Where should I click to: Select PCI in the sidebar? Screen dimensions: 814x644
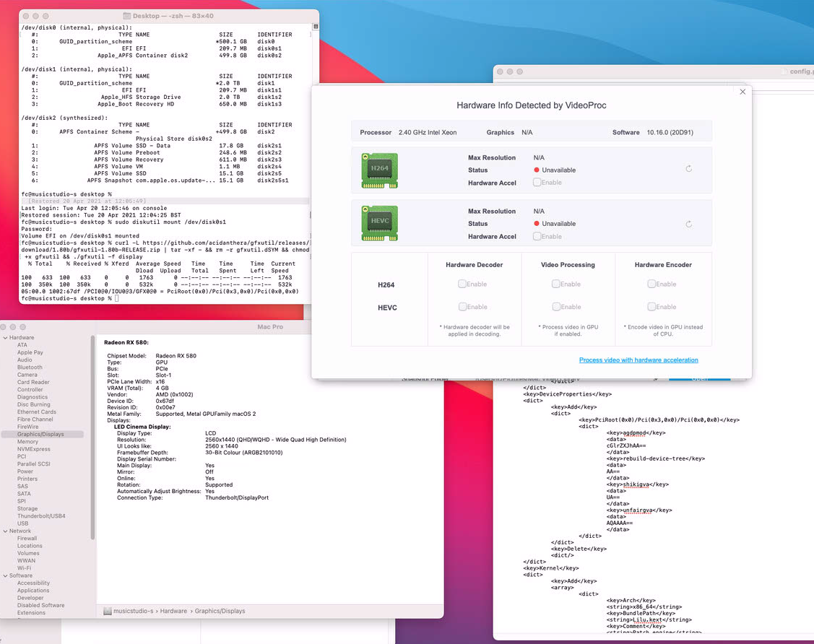[x=22, y=457]
